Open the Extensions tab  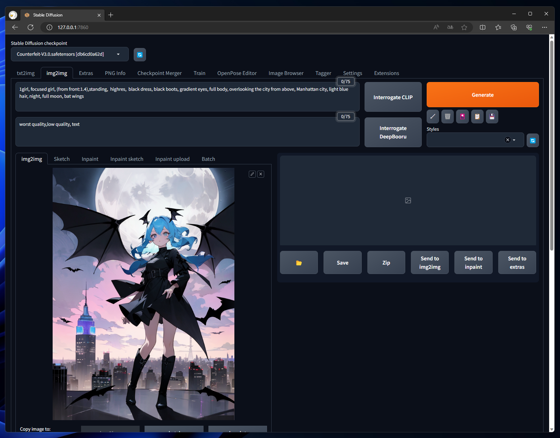click(x=386, y=73)
